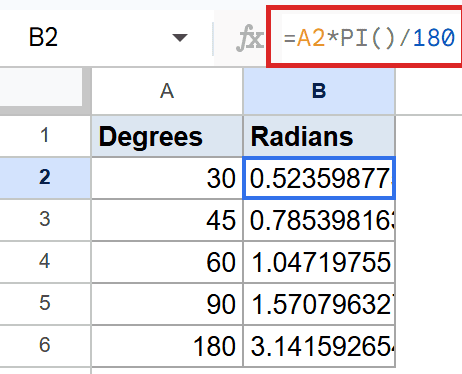Select column B header
Screen dimensions: 462x374
[319, 91]
